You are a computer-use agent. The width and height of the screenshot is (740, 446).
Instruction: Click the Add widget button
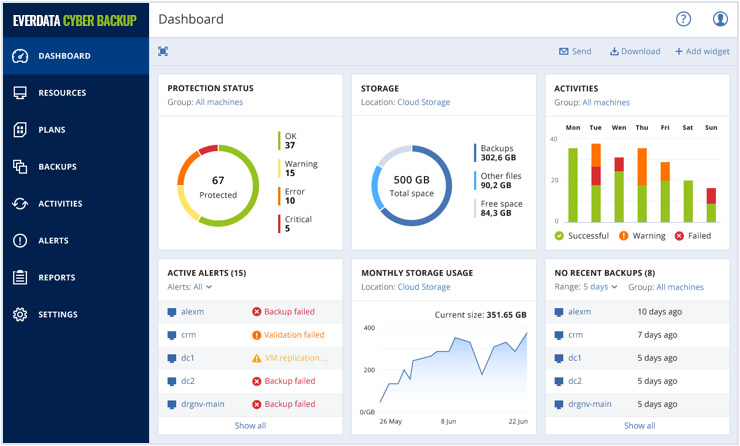click(x=702, y=51)
